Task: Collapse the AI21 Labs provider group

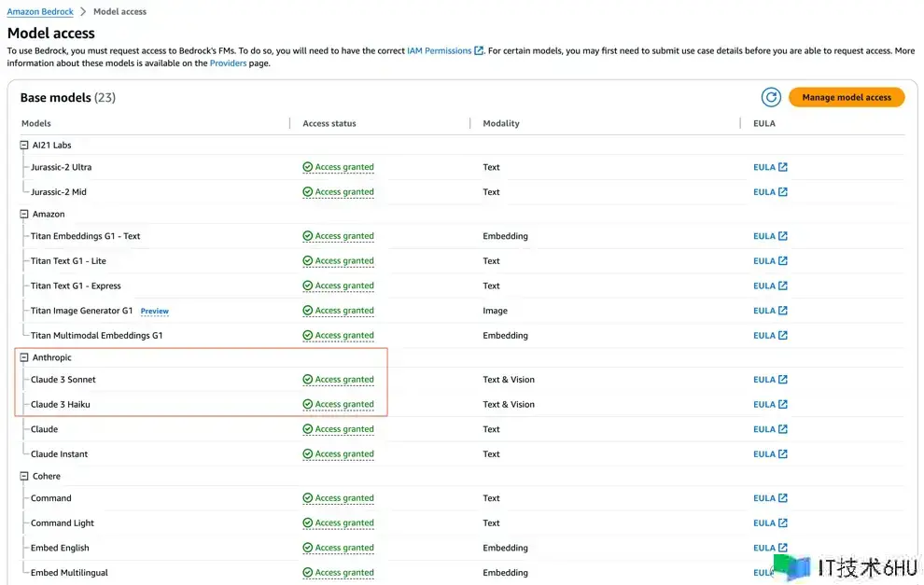Action: [x=25, y=146]
